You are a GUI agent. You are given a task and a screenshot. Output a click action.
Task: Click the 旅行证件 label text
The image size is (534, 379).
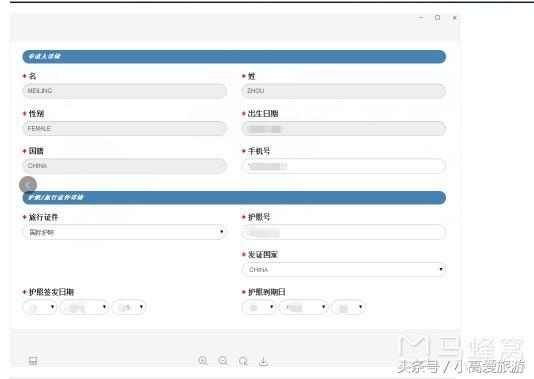[x=44, y=217]
